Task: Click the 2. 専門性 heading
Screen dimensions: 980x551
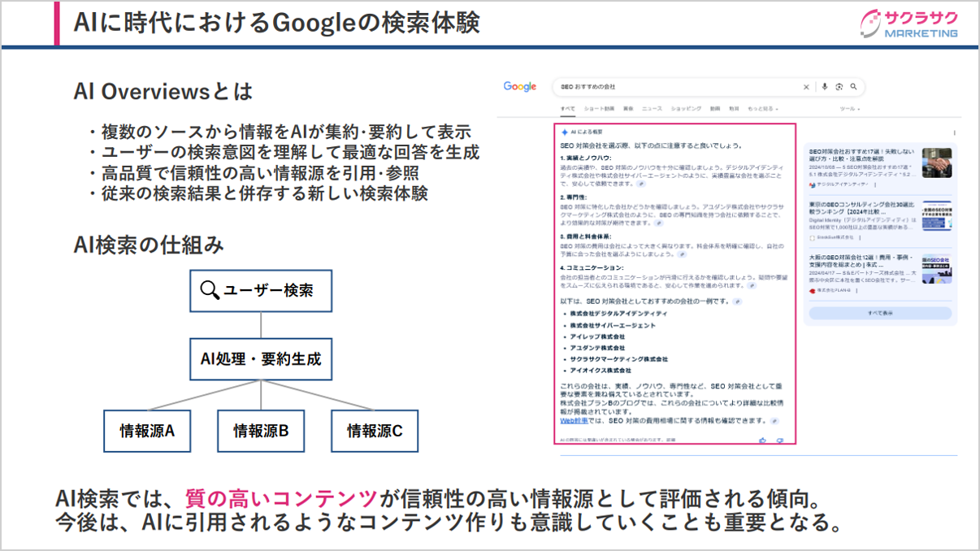Action: click(575, 197)
